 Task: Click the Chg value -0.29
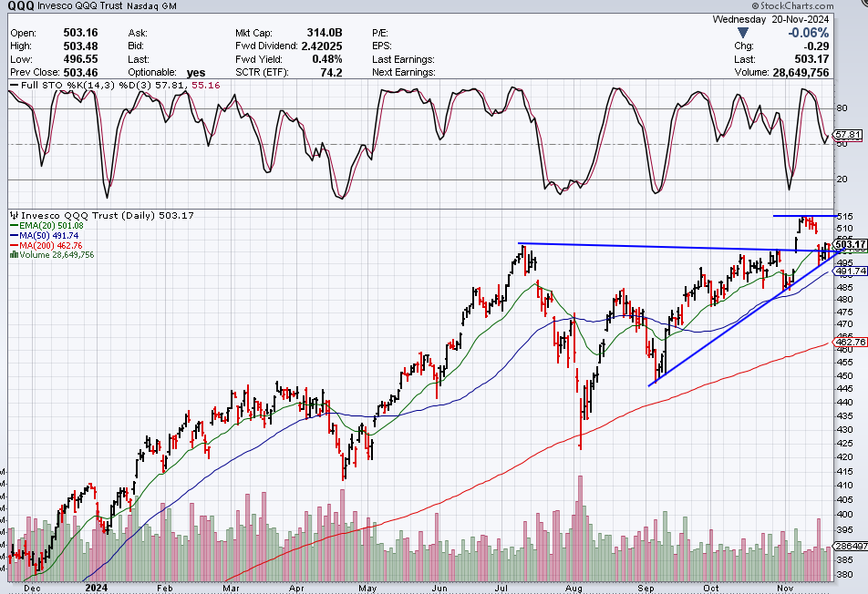(x=817, y=46)
